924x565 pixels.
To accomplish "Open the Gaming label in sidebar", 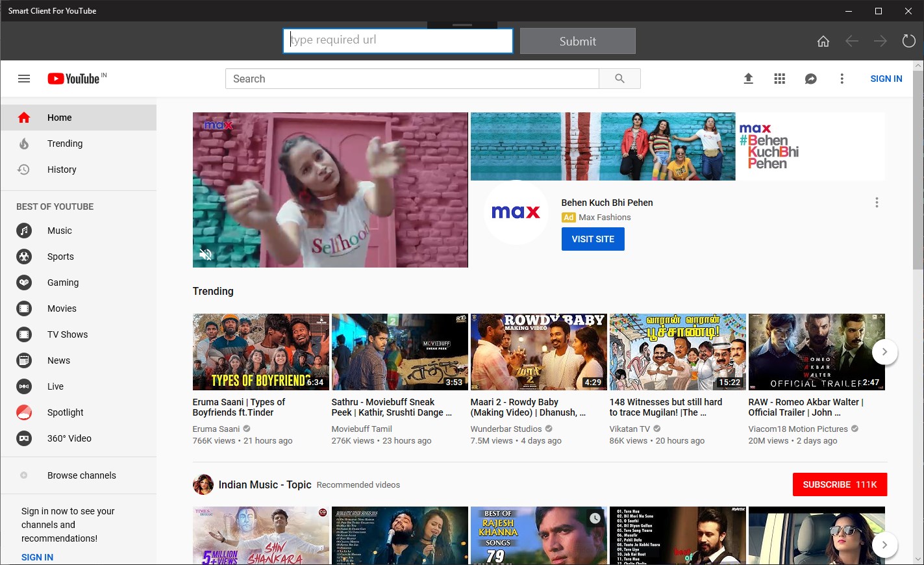I will (63, 282).
